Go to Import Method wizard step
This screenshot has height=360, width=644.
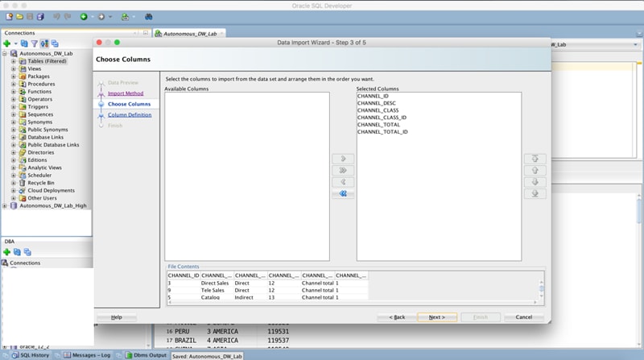126,93
